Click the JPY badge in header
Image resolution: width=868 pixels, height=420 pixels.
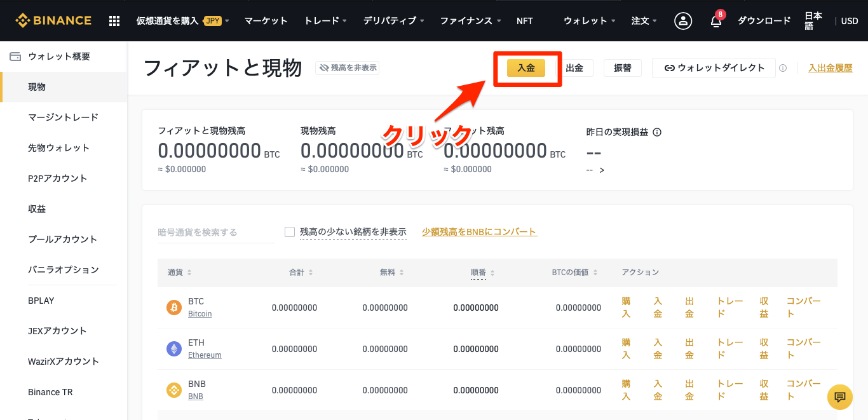[213, 21]
